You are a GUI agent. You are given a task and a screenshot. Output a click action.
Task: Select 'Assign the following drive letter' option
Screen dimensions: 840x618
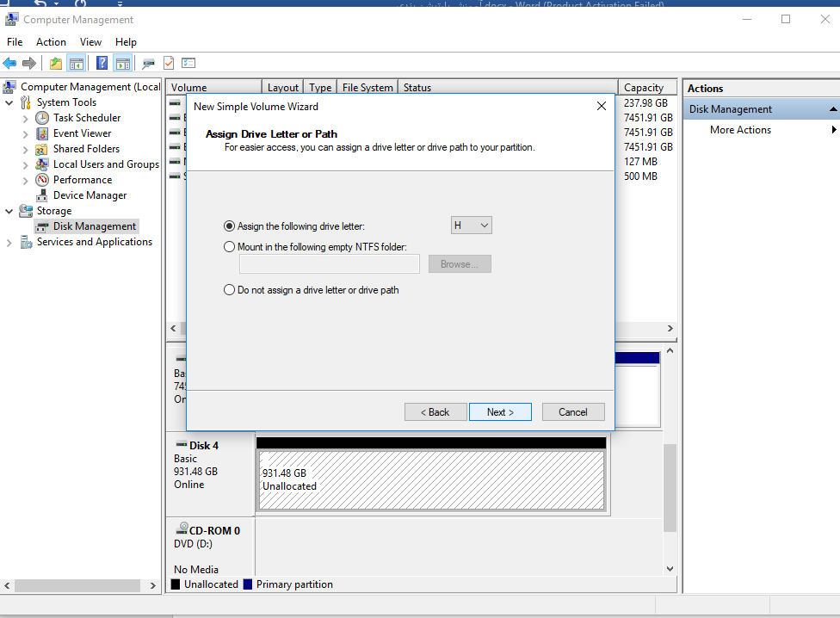point(229,226)
